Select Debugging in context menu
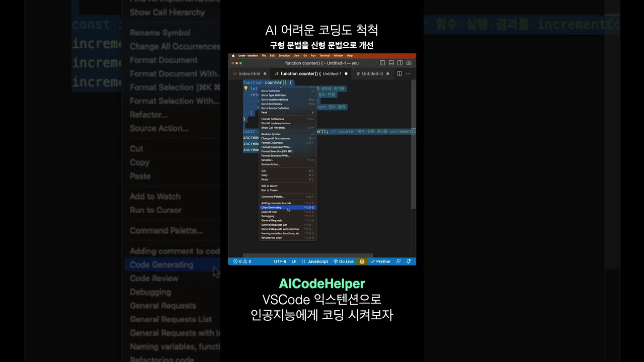This screenshot has height=362, width=644. tap(287, 216)
